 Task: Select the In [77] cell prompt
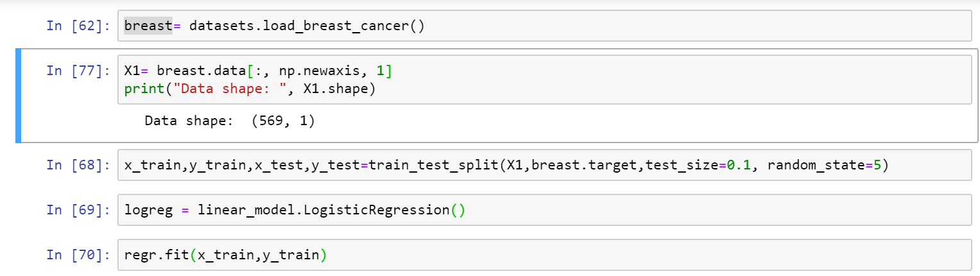tap(78, 71)
